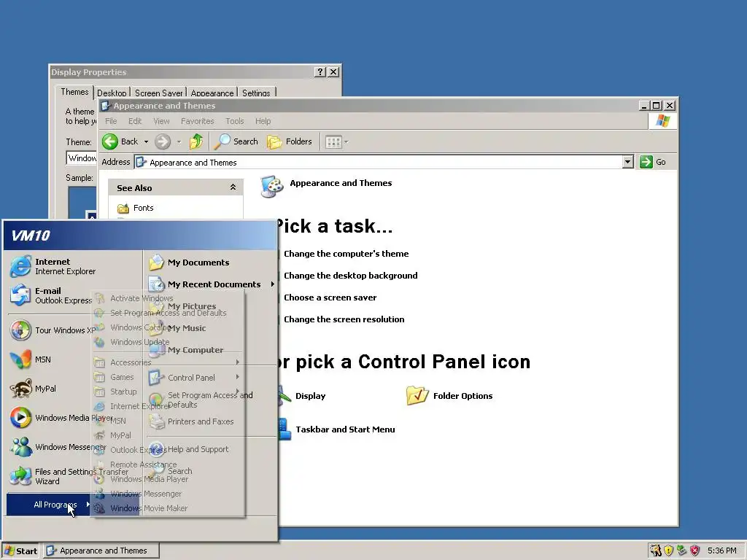This screenshot has width=747, height=560.
Task: Open Tour Windows XP shortcut
Action: click(x=53, y=330)
